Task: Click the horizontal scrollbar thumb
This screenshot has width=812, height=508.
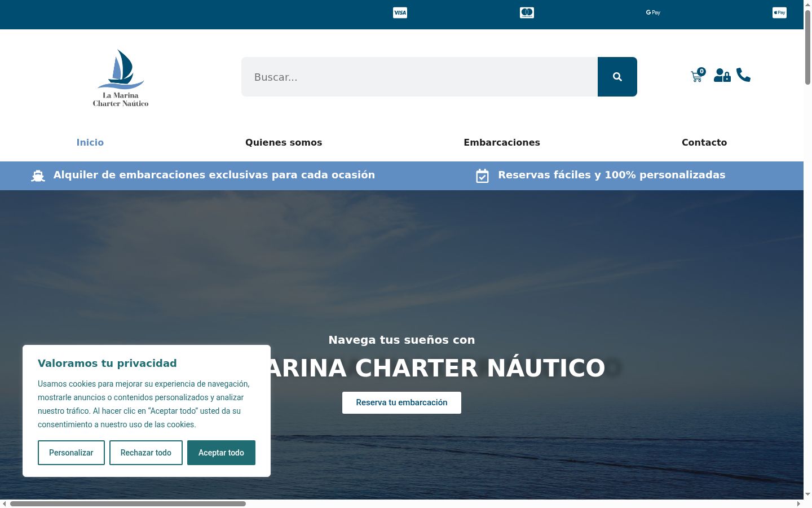Action: [x=128, y=503]
